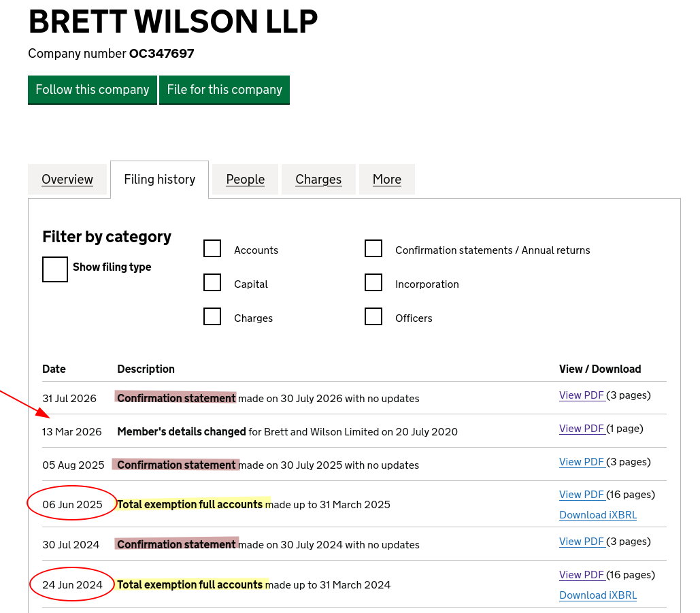Click the date 24 Jun 2024

pyautogui.click(x=72, y=585)
